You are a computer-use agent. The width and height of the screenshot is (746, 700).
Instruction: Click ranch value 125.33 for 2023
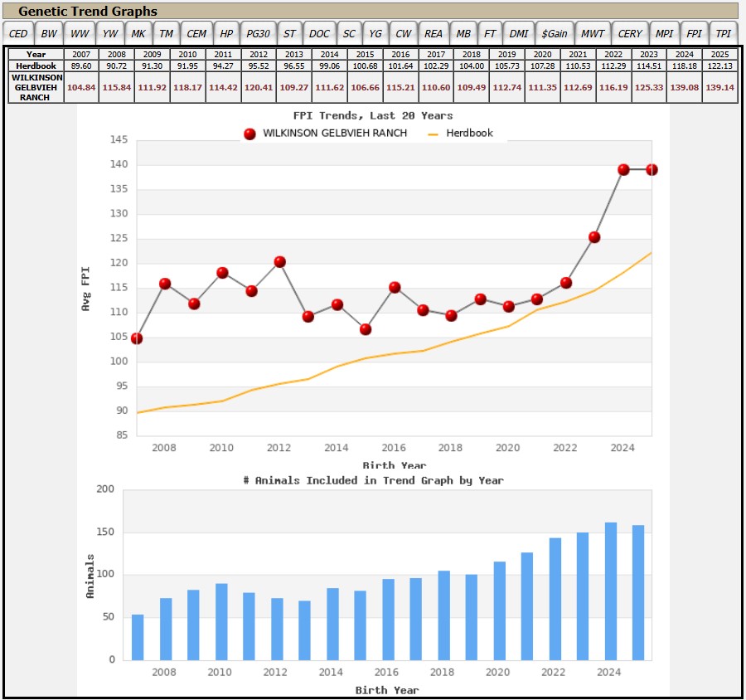coord(649,88)
